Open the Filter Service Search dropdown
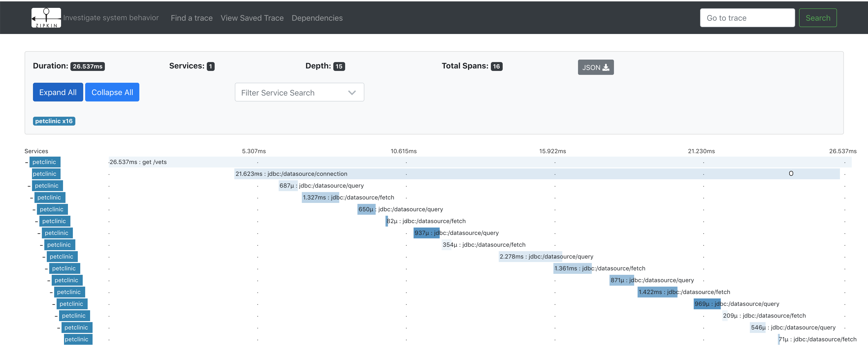This screenshot has width=868, height=361. click(x=299, y=92)
